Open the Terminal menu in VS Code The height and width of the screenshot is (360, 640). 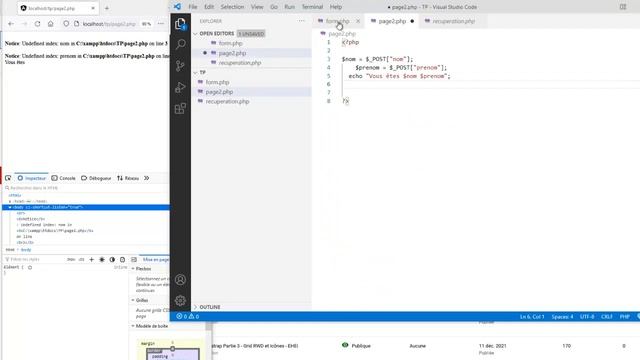[x=312, y=7]
